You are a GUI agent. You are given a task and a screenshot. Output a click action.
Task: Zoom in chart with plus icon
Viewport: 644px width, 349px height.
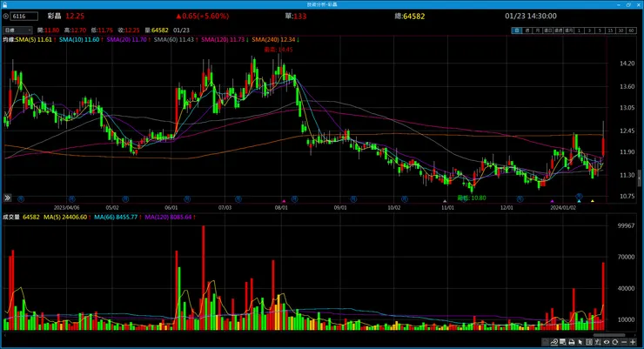[x=633, y=342]
